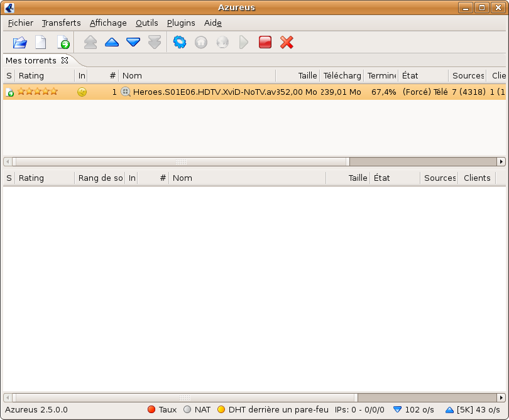
Task: Sort upper table by Sources column
Action: coord(468,76)
